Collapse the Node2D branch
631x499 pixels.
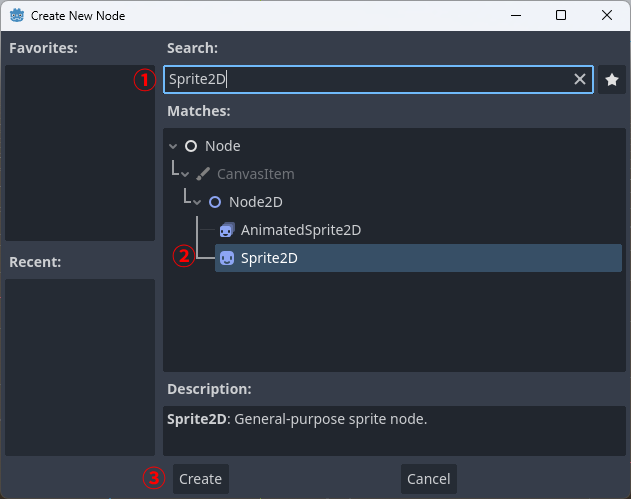coord(197,202)
